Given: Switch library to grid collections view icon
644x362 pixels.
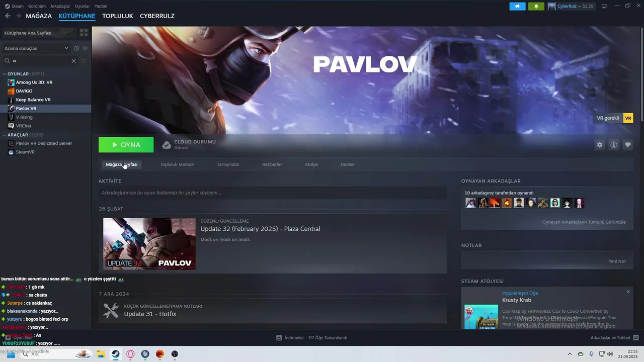Looking at the screenshot, I should [x=84, y=33].
